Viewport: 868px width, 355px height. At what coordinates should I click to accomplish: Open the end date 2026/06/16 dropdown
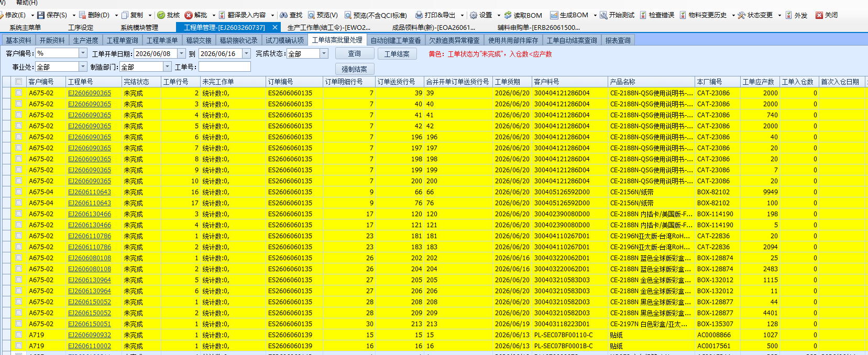pos(247,53)
